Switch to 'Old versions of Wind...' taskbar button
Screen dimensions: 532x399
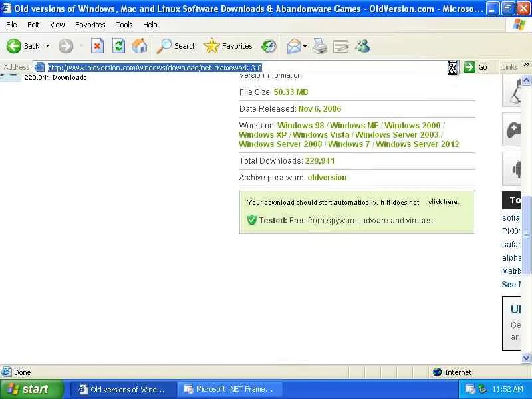[123, 389]
